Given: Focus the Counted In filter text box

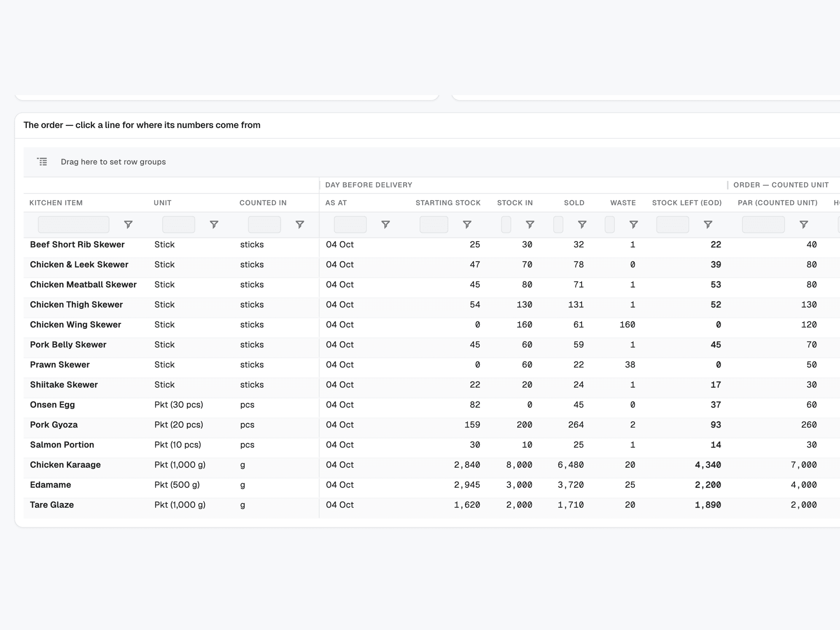Looking at the screenshot, I should (265, 225).
